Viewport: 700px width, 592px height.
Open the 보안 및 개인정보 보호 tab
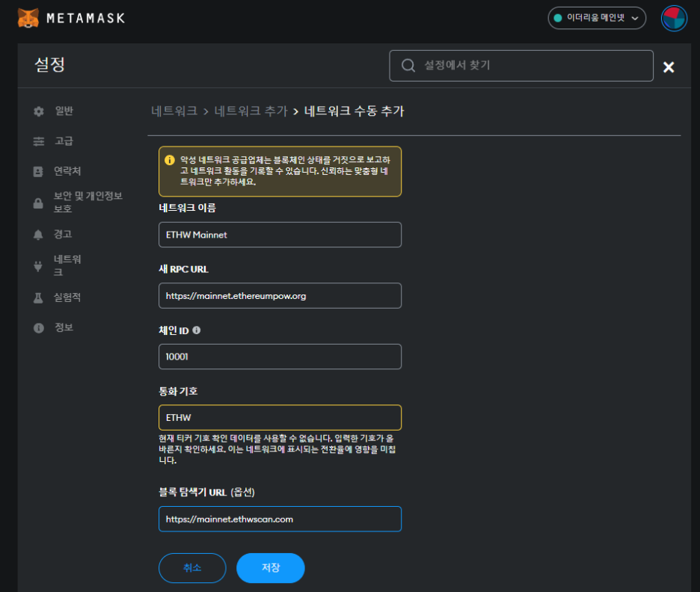coord(88,202)
